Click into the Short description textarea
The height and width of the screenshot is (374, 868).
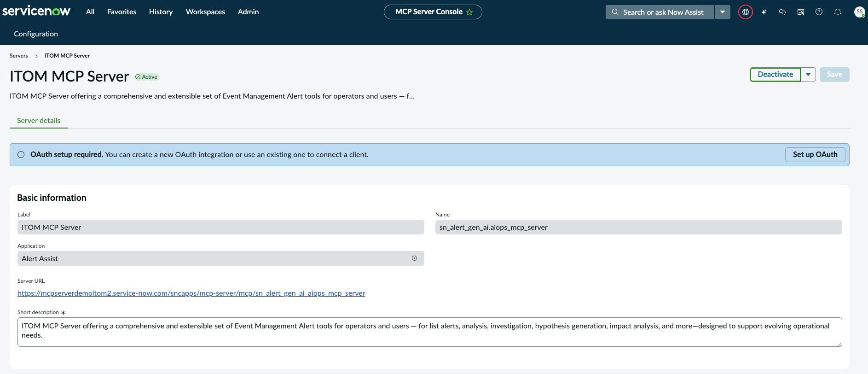point(430,332)
